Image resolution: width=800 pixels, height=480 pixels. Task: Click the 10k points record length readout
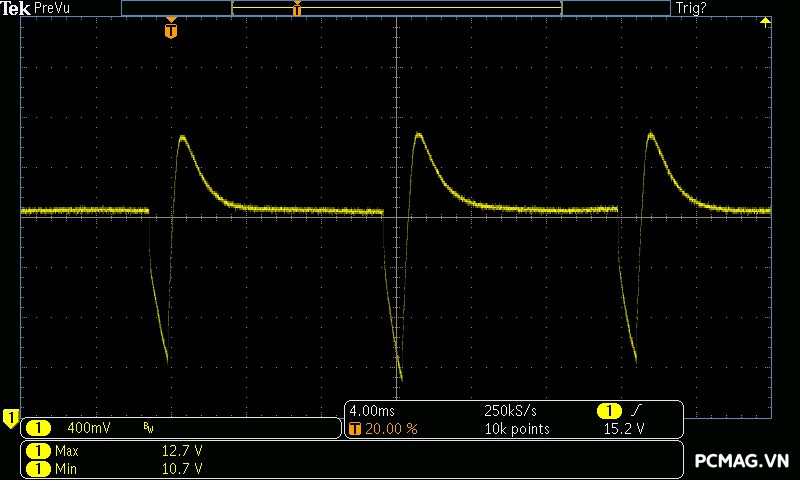tap(517, 428)
